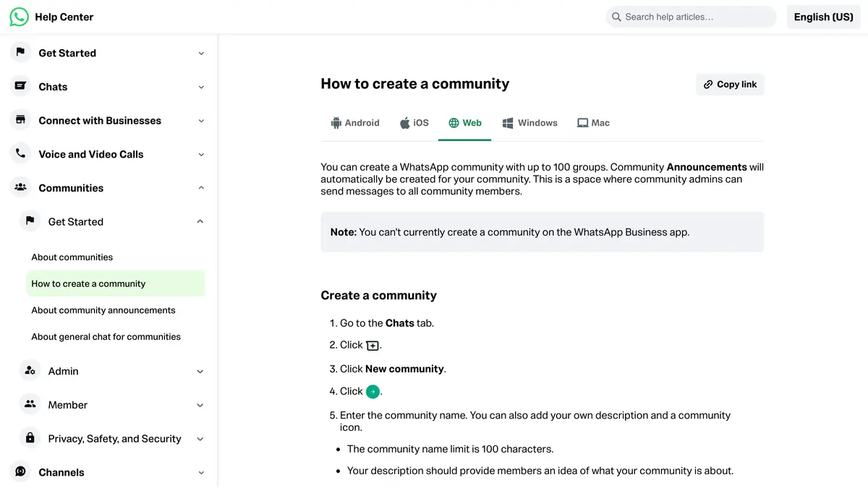The image size is (868, 488).
Task: Click the Chats label in sidebar
Action: point(53,87)
